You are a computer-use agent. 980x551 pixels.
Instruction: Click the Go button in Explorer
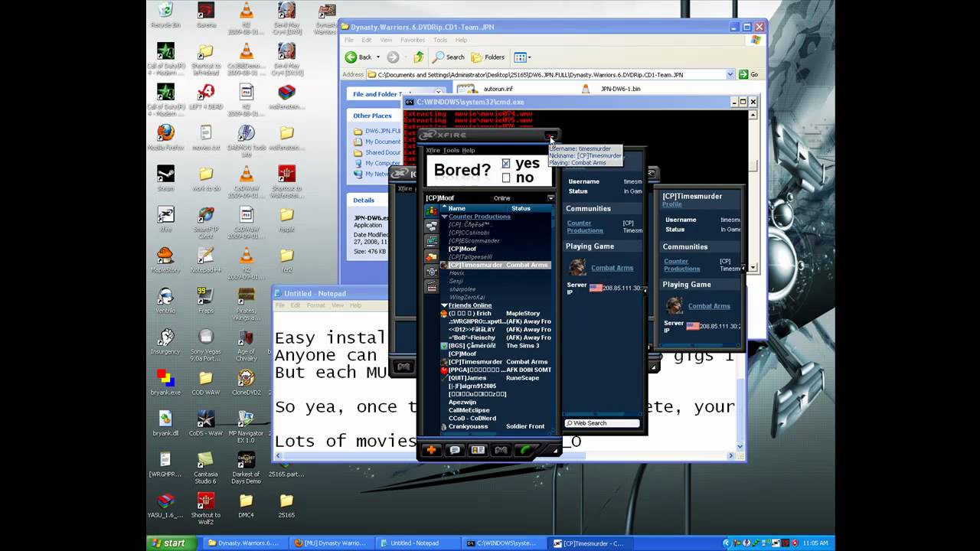pyautogui.click(x=749, y=74)
